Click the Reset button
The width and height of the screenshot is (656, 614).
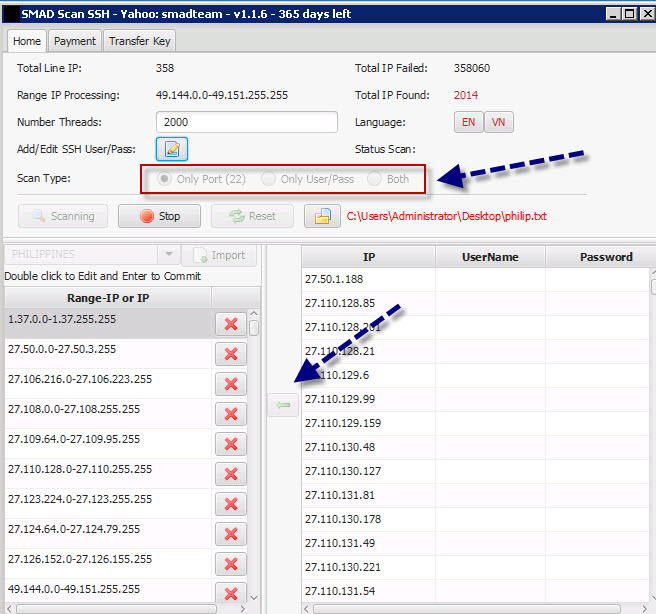tap(252, 216)
